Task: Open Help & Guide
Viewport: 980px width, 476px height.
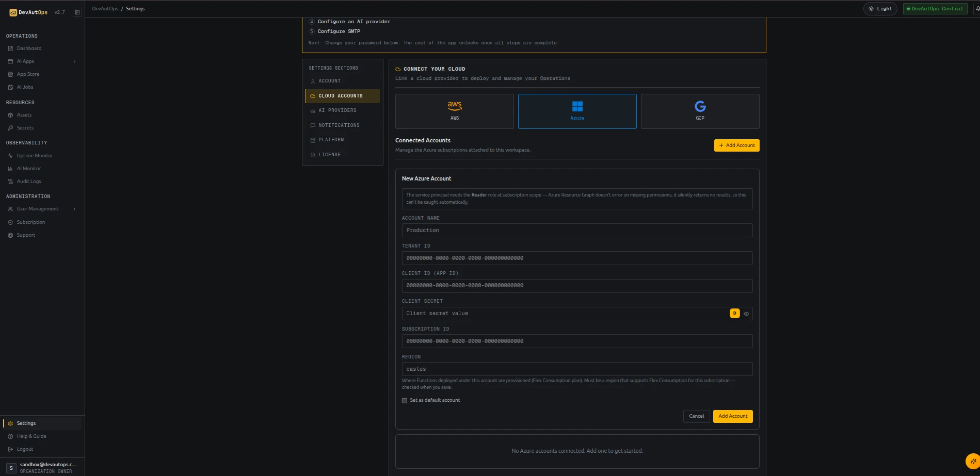Action: (31, 436)
